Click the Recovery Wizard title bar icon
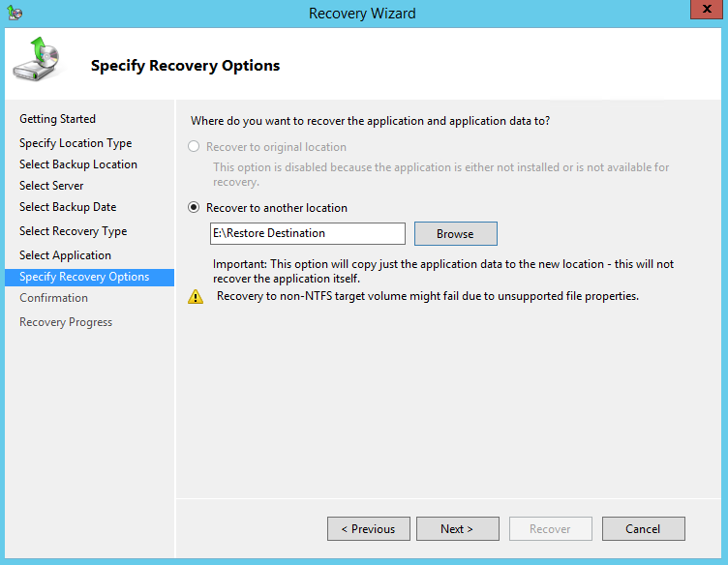Screen dimensions: 728x565 (x=15, y=13)
